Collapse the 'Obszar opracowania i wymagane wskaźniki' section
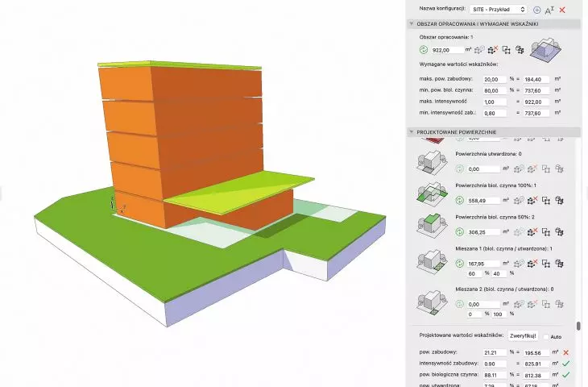This screenshot has width=588, height=387. tap(412, 23)
